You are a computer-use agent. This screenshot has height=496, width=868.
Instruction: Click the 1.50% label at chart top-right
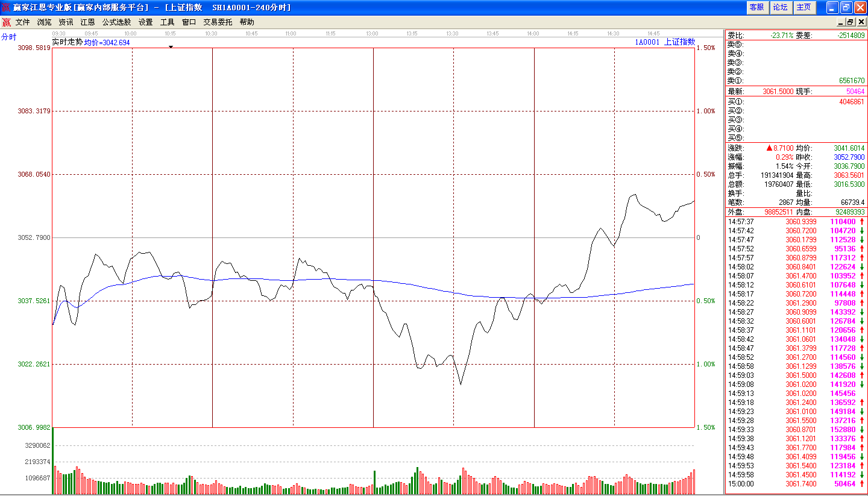click(706, 48)
